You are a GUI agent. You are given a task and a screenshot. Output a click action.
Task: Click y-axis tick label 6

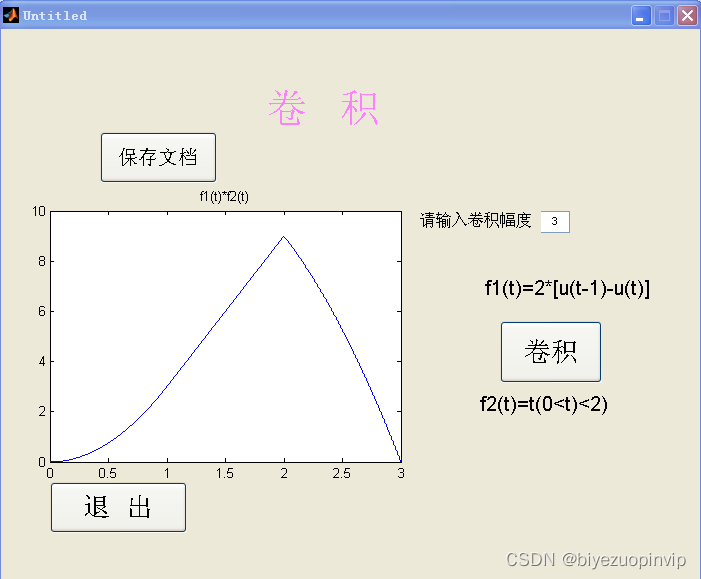click(42, 311)
